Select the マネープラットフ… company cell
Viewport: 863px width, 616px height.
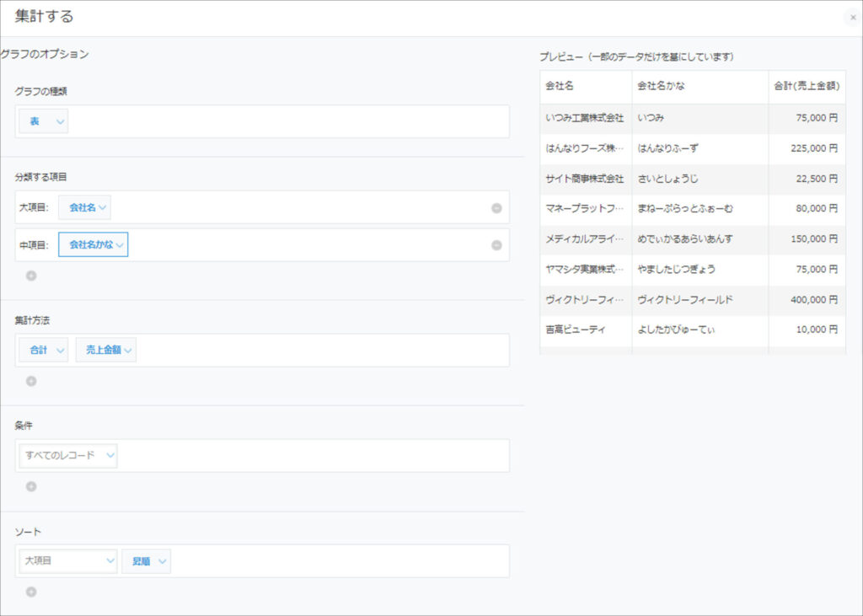587,209
